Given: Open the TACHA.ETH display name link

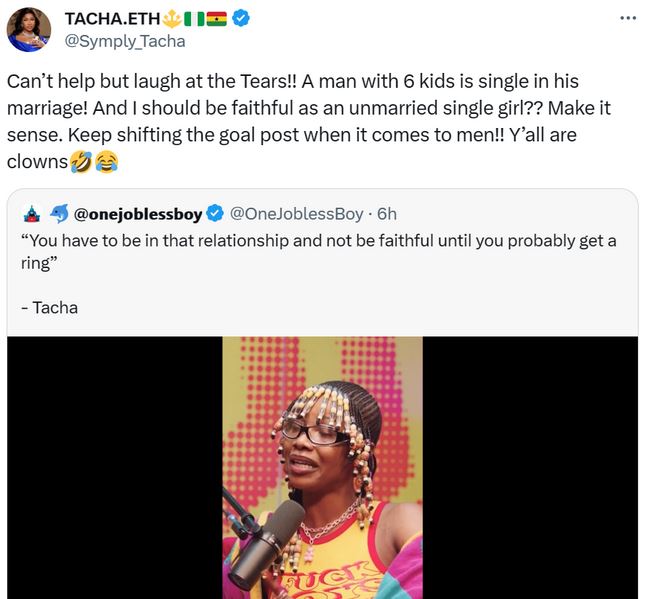Looking at the screenshot, I should click(x=113, y=18).
